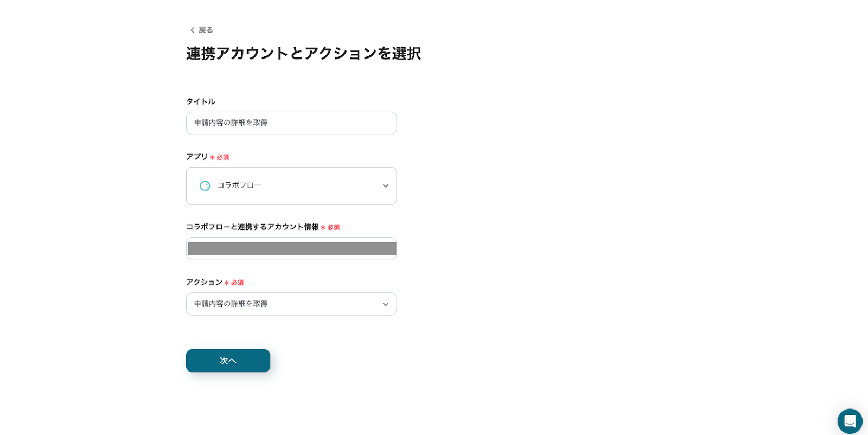Click the 必須 text beside アクション label
The image size is (868, 435).
coord(237,283)
